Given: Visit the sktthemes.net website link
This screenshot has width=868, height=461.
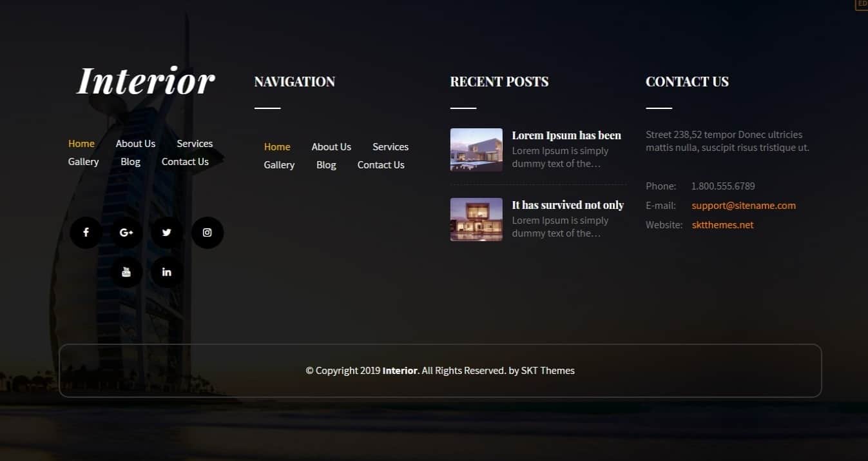Looking at the screenshot, I should point(722,225).
